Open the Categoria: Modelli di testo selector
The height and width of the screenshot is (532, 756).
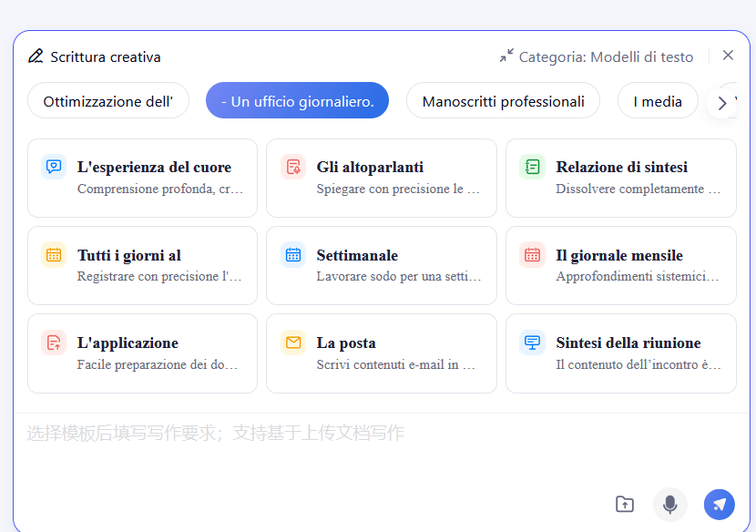(x=606, y=56)
